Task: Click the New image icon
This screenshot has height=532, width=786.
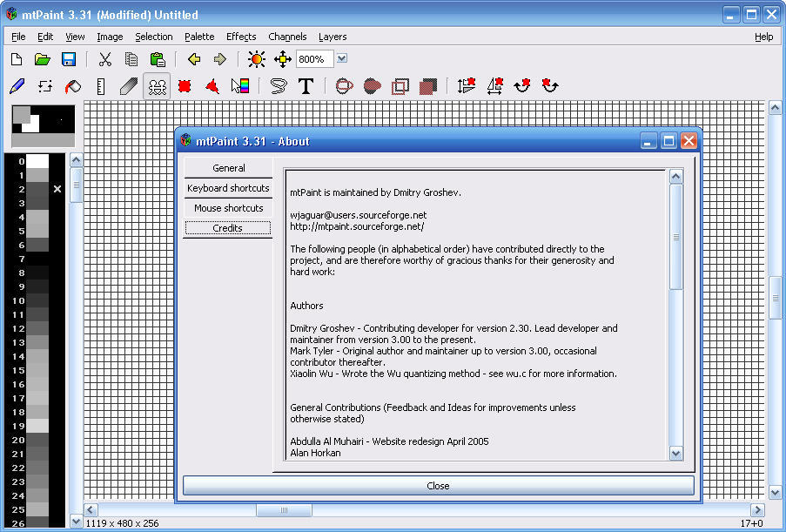Action: [17, 59]
